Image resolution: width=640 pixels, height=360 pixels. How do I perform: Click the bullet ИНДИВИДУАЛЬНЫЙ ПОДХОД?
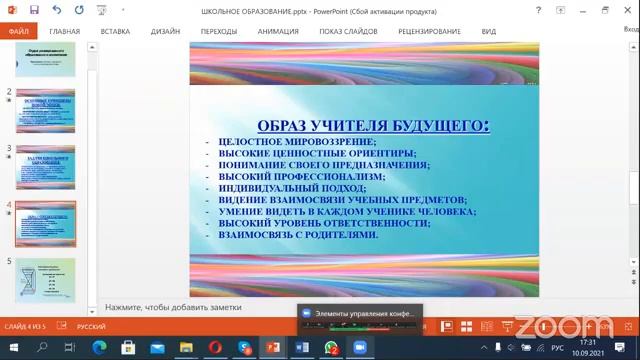292,188
